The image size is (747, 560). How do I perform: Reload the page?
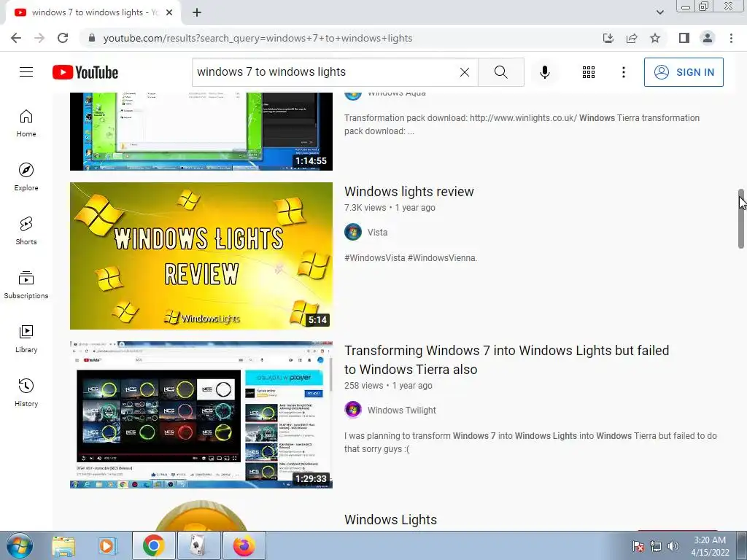point(63,38)
